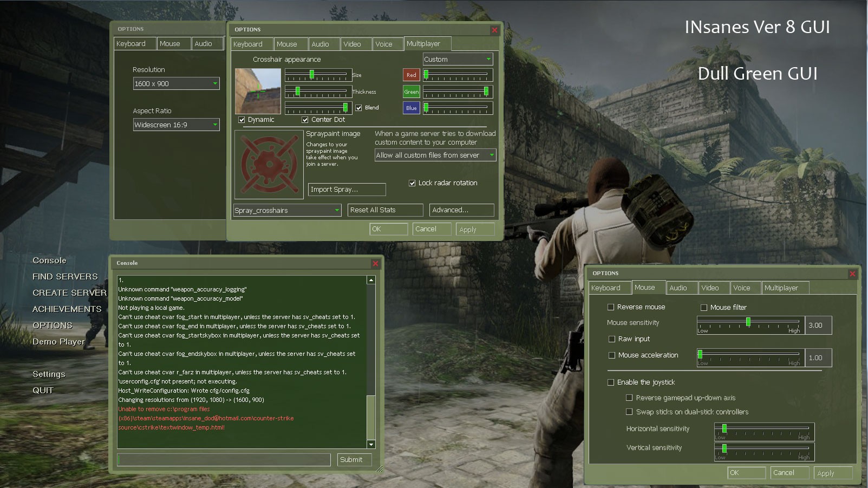Toggle the Center Dot option
Viewport: 868px width, 488px height.
(305, 119)
